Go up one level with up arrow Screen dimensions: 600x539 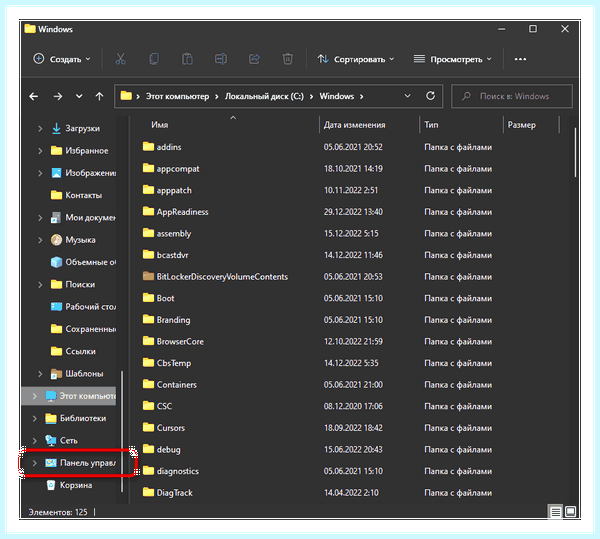(99, 96)
